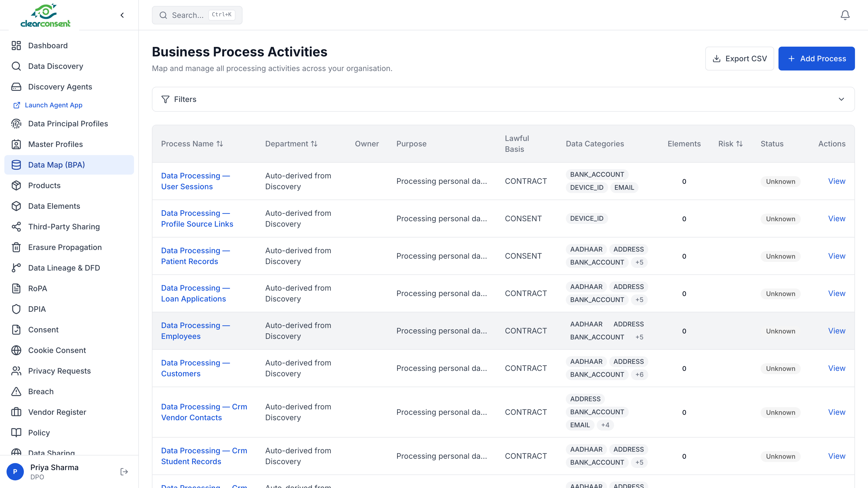Image resolution: width=868 pixels, height=488 pixels.
Task: Click the Priya Sharma user avatar
Action: click(x=15, y=471)
